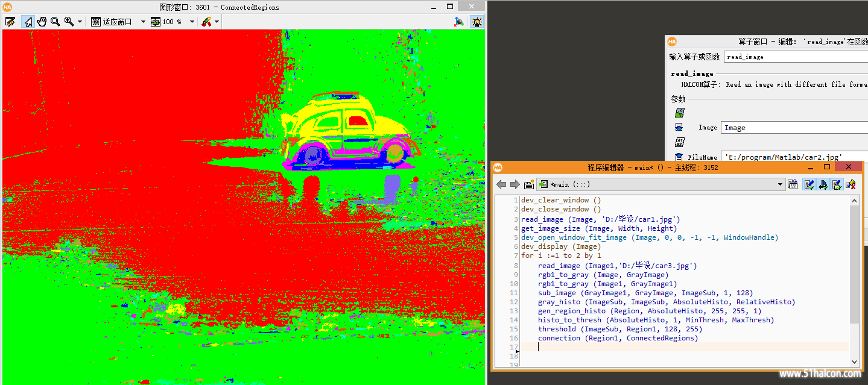Image resolution: width=868 pixels, height=385 pixels.
Task: Click the gen_region_histo code line
Action: coord(650,311)
